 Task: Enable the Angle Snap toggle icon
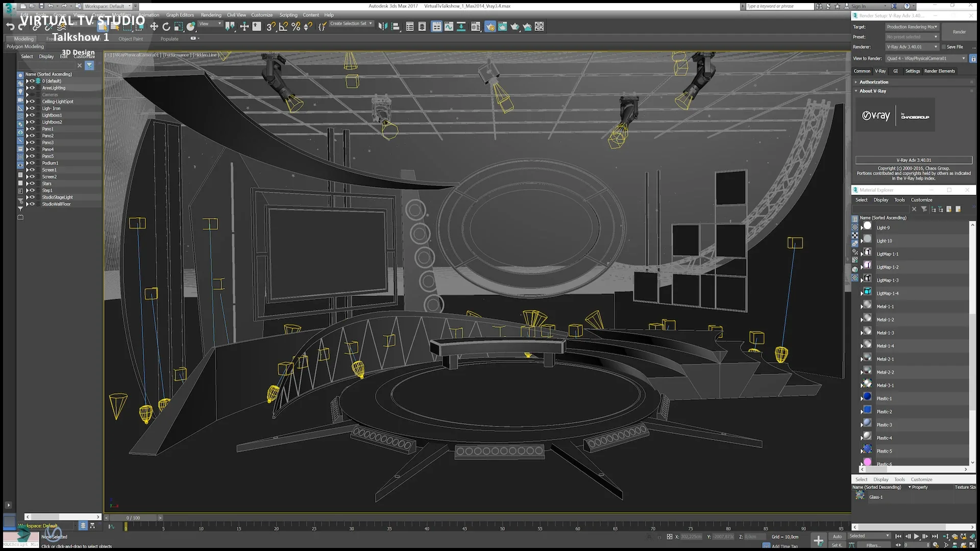click(x=283, y=27)
